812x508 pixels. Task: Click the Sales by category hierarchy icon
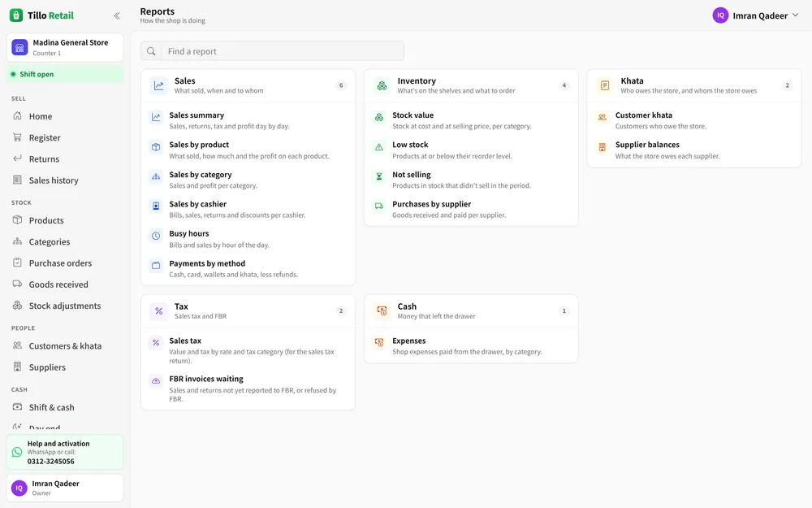click(156, 176)
